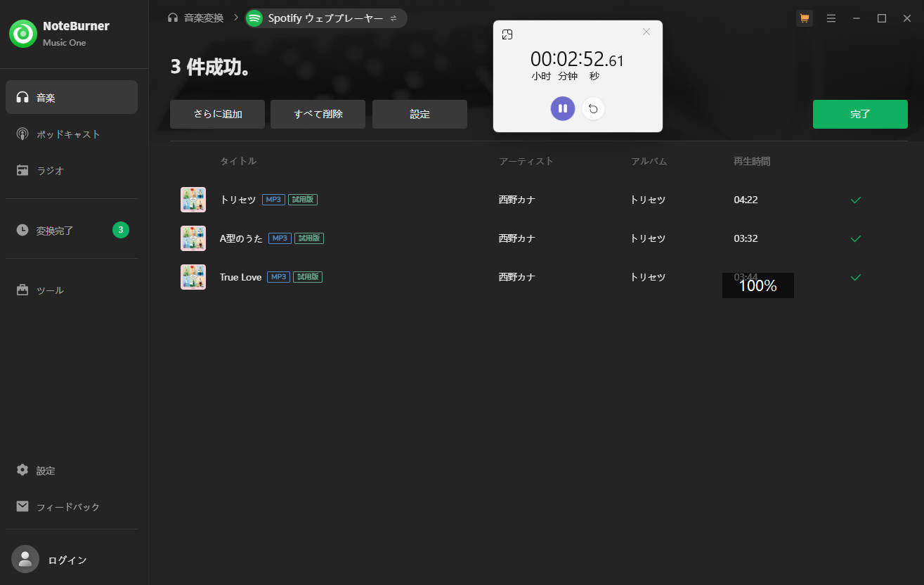
Task: Click duration 04:22
Action: coord(746,200)
